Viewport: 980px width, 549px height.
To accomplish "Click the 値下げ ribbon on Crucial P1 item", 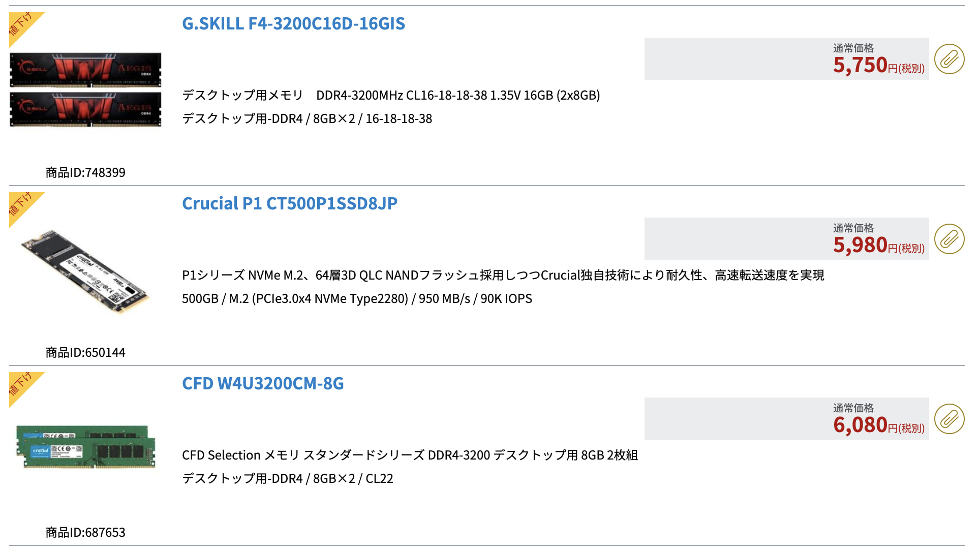I will click(x=23, y=206).
